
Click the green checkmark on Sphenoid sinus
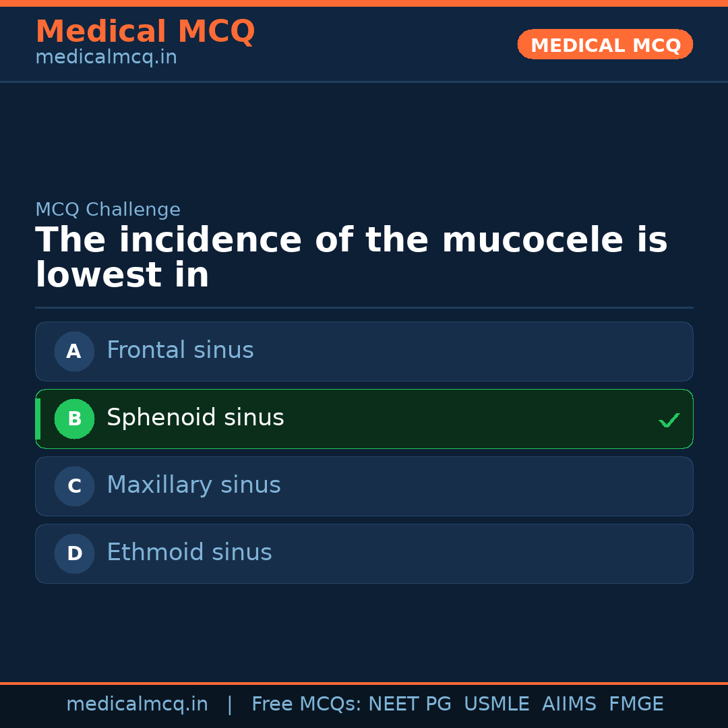669,420
